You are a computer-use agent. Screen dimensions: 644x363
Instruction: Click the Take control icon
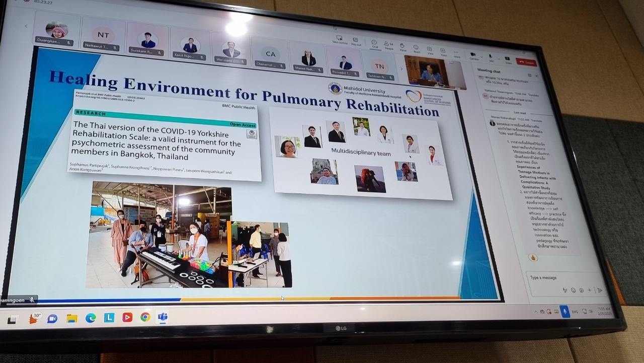click(339, 38)
